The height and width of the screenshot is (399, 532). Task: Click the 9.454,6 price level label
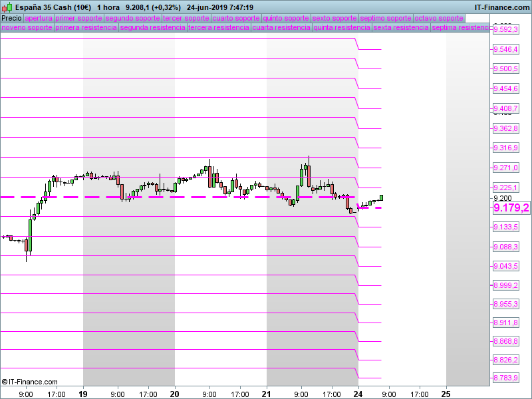pyautogui.click(x=505, y=88)
